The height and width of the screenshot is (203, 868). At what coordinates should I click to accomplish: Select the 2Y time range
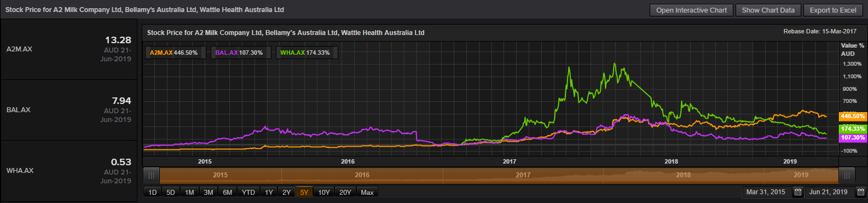(286, 192)
